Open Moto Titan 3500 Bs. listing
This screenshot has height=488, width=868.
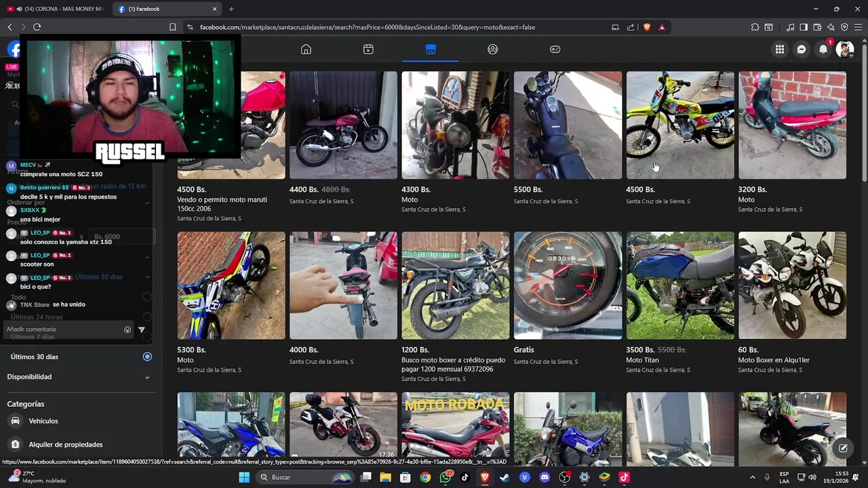642,360
